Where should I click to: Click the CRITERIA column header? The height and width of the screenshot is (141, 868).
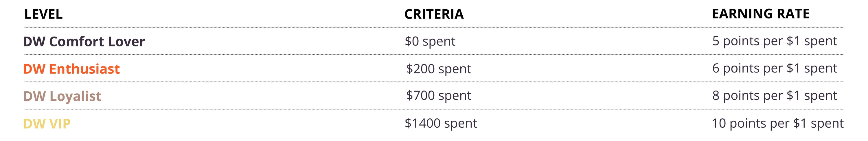coord(434,14)
